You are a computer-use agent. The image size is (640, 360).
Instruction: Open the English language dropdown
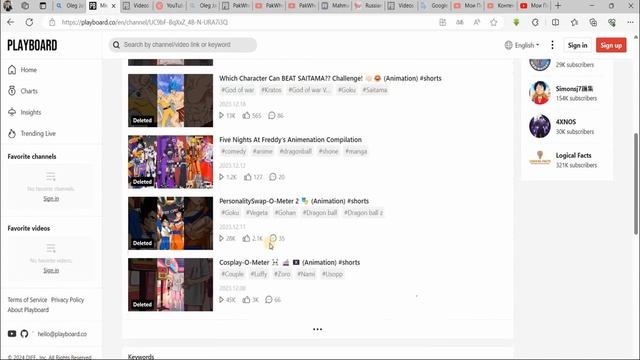pyautogui.click(x=522, y=45)
